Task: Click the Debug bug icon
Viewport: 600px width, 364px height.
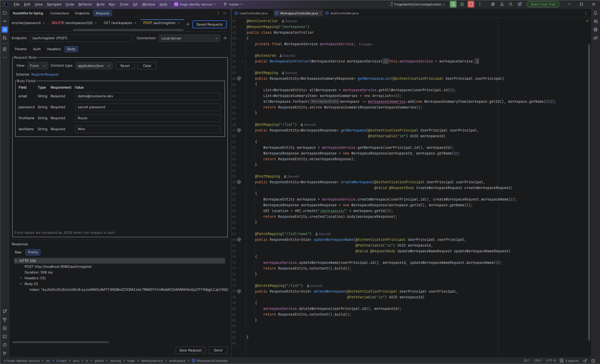Action: coord(462,4)
